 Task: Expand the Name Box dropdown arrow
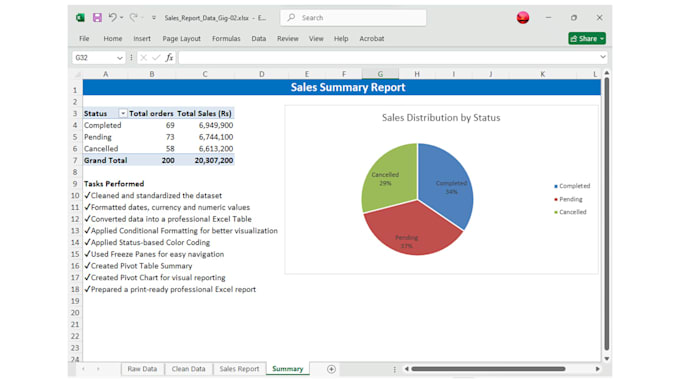pos(120,58)
